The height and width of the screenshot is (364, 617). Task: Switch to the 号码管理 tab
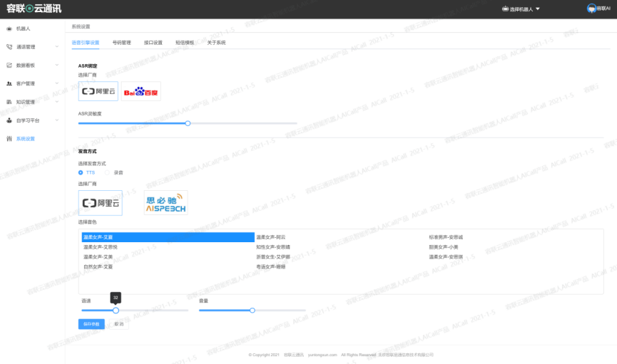pos(121,43)
